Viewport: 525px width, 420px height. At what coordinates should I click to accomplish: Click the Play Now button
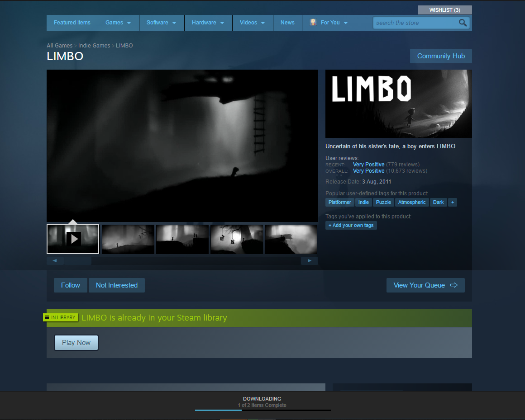coord(76,343)
